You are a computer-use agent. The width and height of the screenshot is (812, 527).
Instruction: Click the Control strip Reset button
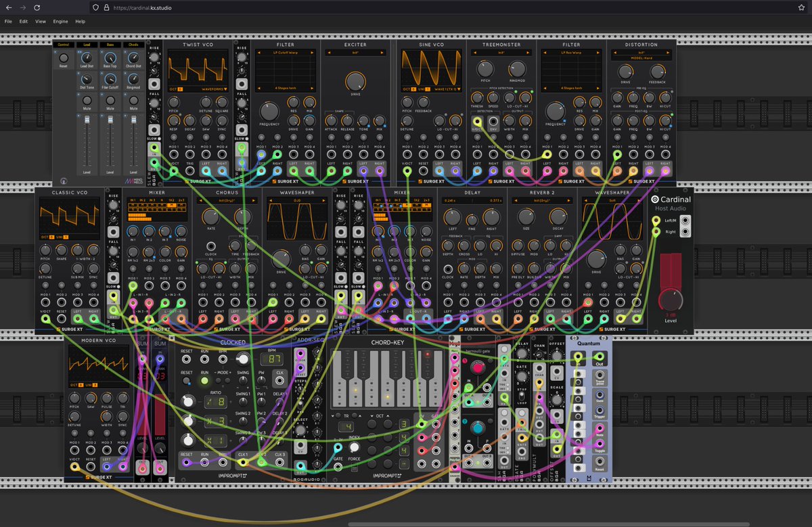(x=64, y=59)
